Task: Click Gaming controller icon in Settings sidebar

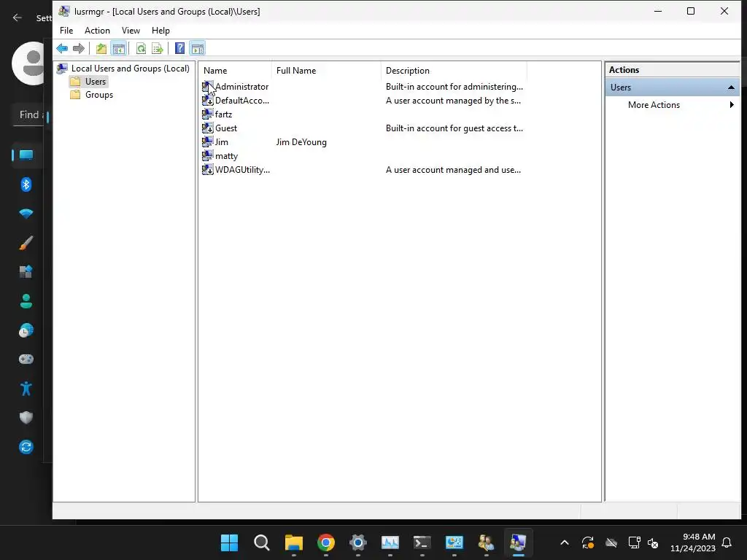Action: tap(26, 359)
